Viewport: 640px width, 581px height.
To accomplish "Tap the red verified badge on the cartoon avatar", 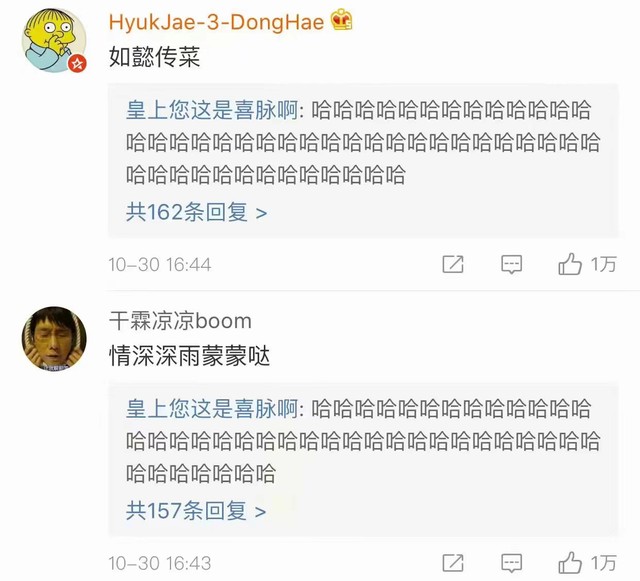I will (77, 64).
